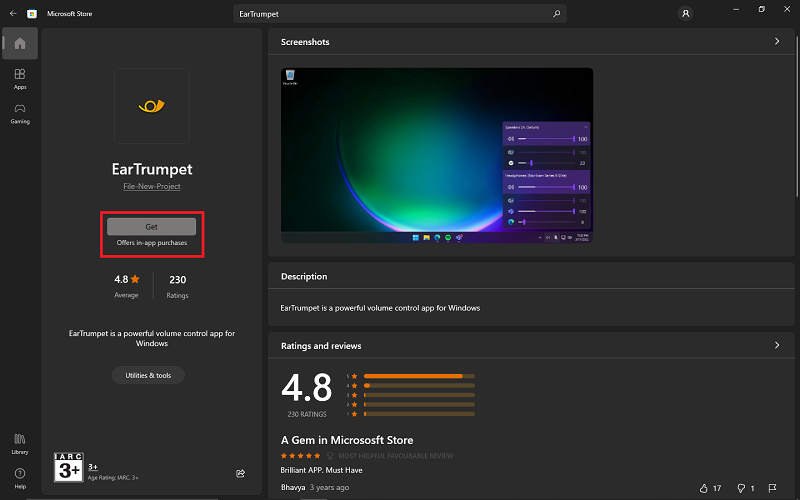Click the 230 Ratings count
This screenshot has width=800, height=500.
point(178,286)
